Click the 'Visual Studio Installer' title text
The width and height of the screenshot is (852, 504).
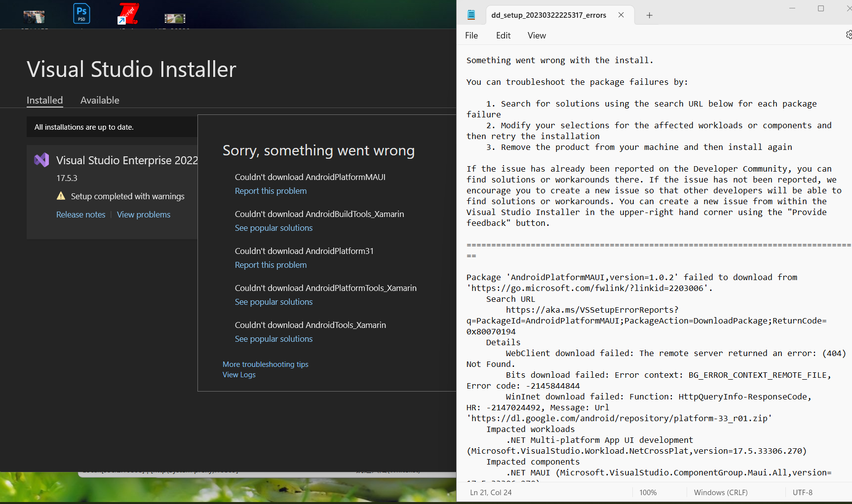click(x=131, y=69)
